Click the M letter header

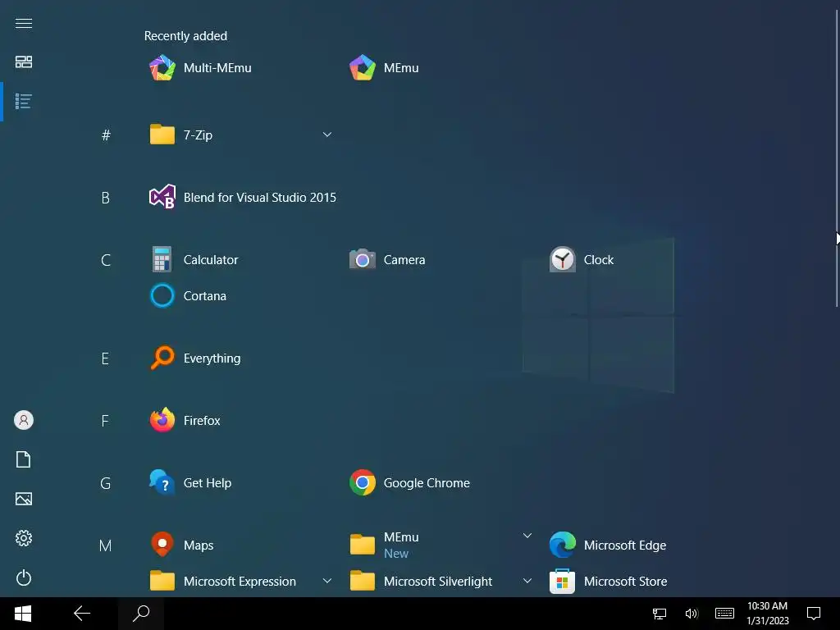[x=106, y=546]
